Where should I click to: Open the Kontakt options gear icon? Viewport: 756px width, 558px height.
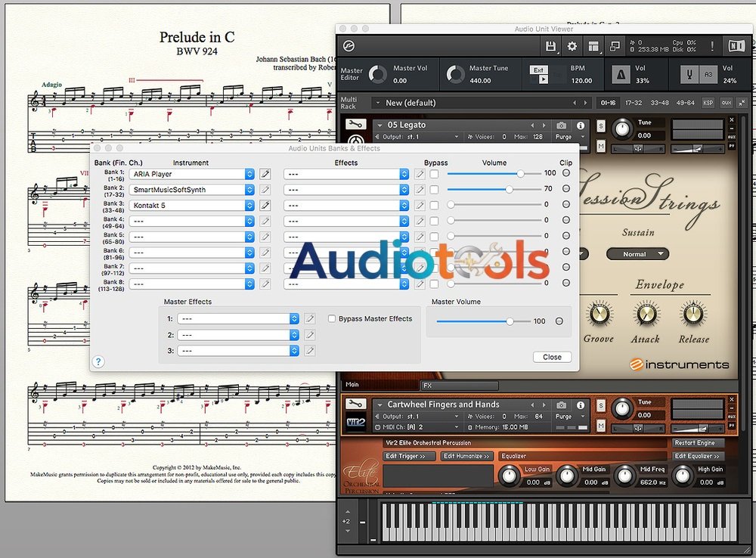pyautogui.click(x=574, y=46)
